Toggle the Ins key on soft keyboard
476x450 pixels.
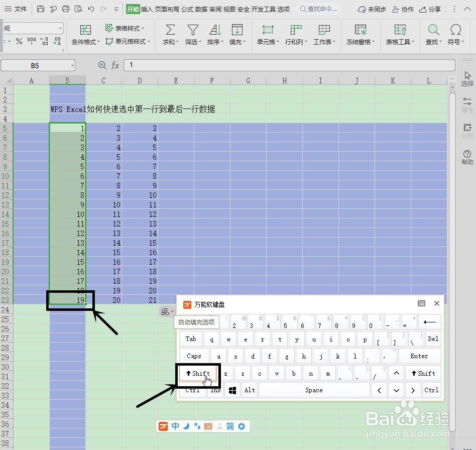pos(215,390)
